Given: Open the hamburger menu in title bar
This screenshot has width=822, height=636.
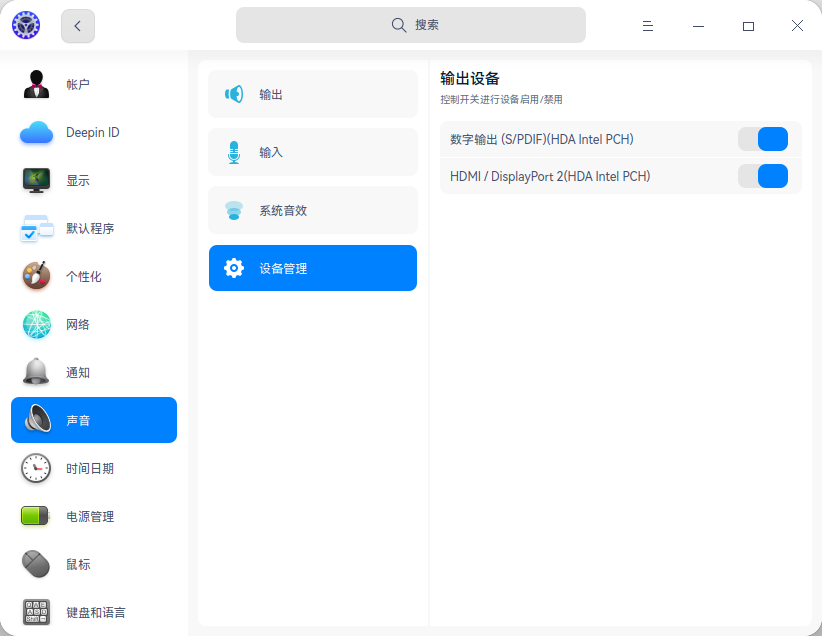Looking at the screenshot, I should tap(648, 26).
